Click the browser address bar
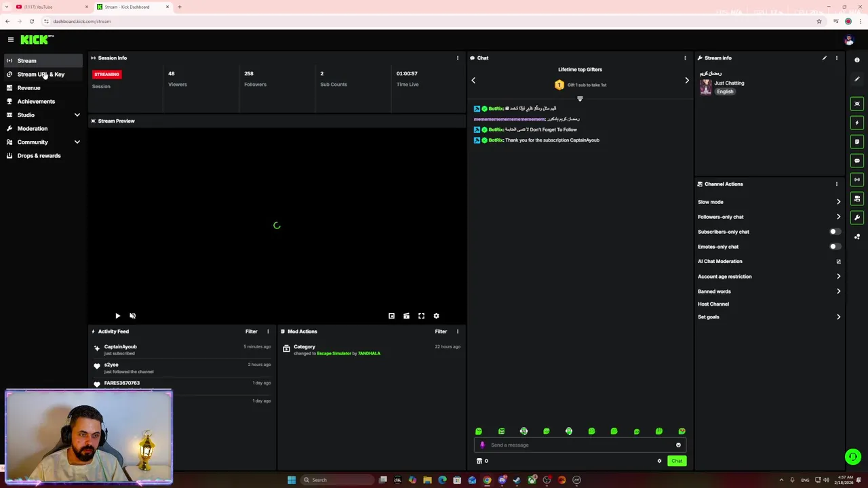868x488 pixels. pos(427,22)
